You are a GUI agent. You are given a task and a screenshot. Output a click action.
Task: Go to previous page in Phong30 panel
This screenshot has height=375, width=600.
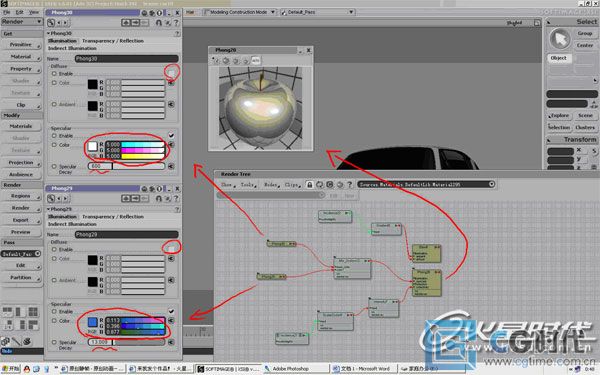[59, 23]
